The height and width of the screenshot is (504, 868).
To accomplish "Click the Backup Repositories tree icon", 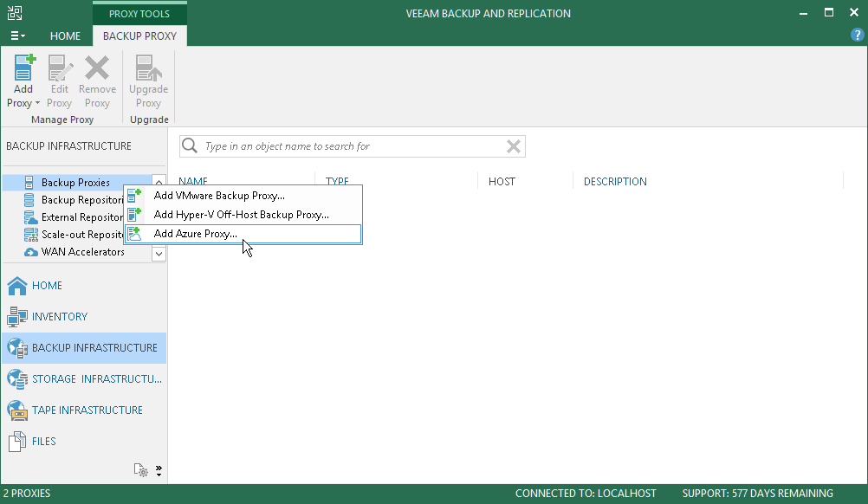I will [29, 200].
